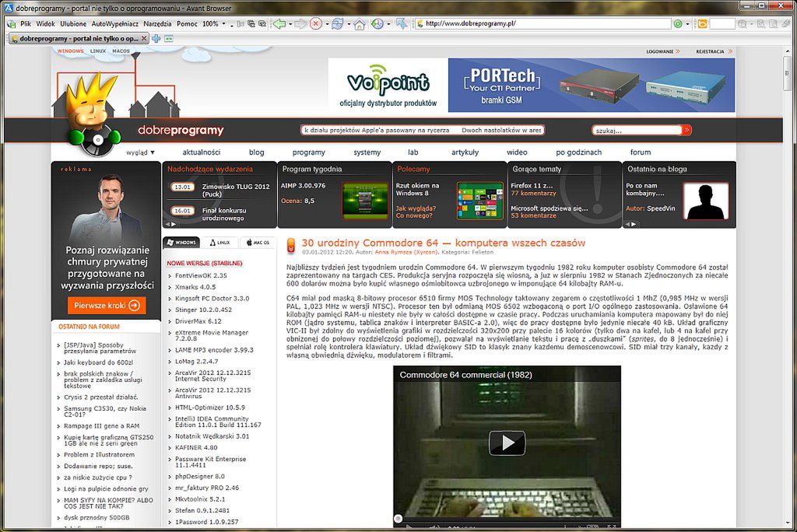Go to the programy section

[308, 152]
